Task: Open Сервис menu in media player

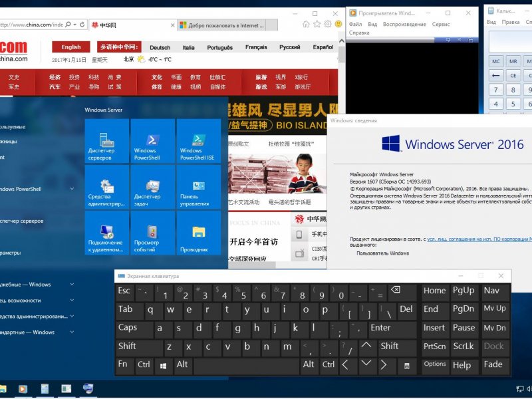Action: coord(441,24)
